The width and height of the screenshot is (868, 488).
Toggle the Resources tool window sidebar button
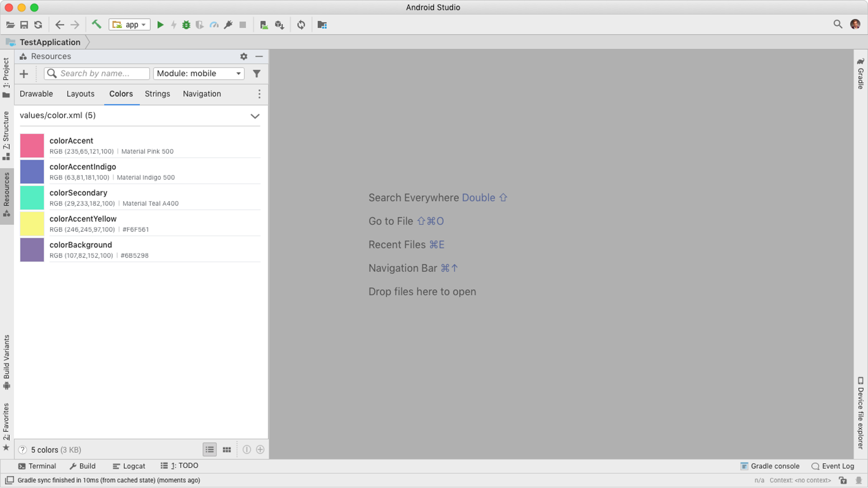coord(6,194)
